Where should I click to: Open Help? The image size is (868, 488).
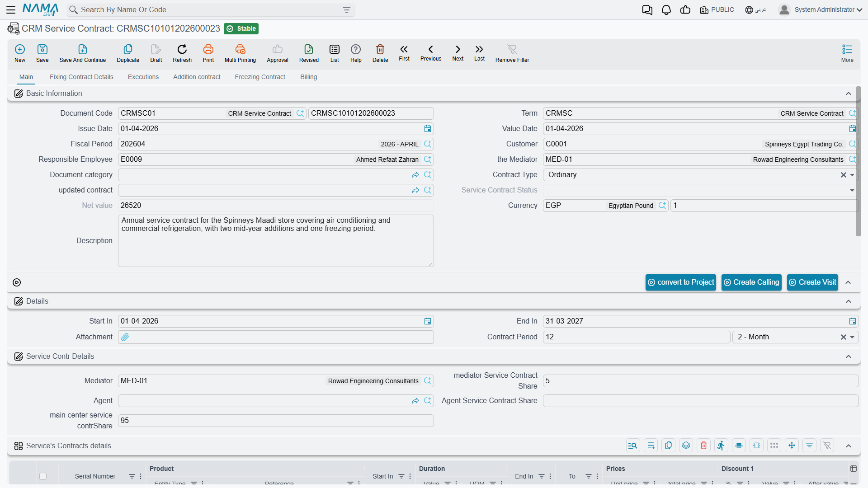(356, 53)
